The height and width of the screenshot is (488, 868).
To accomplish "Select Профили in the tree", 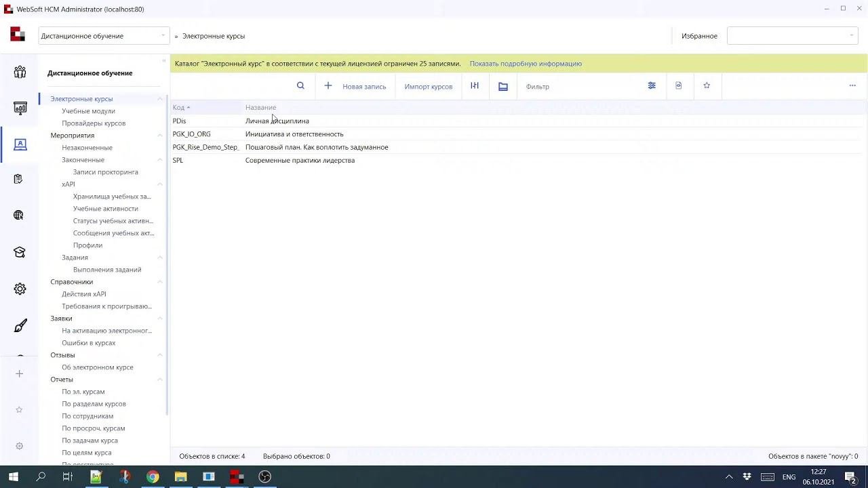I will click(x=87, y=245).
